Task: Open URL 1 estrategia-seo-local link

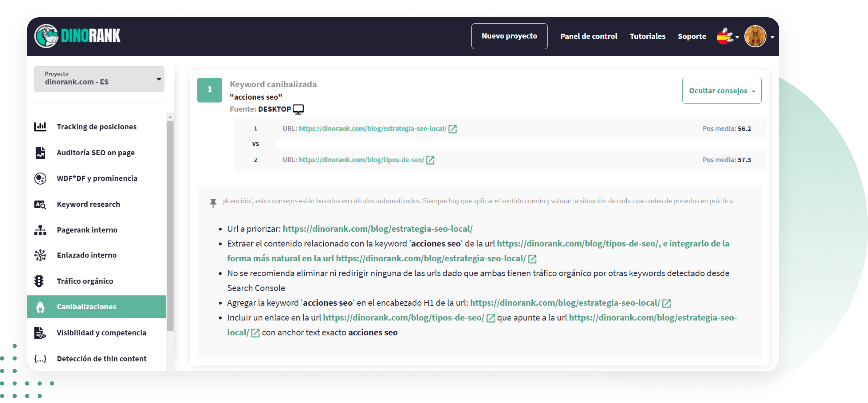Action: tap(372, 128)
